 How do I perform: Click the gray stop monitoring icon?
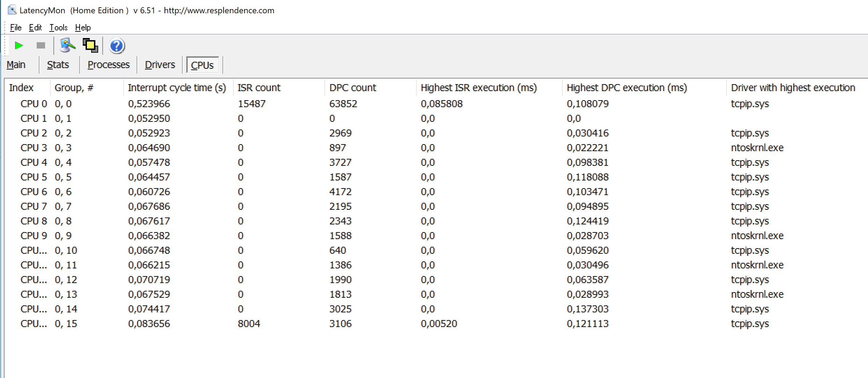click(41, 46)
